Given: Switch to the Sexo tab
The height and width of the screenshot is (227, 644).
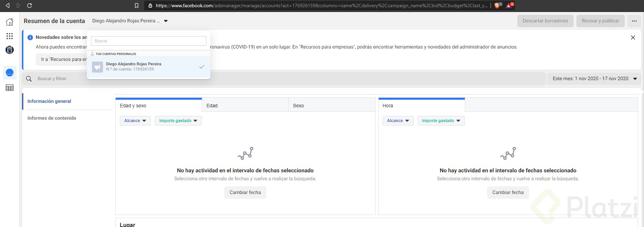Looking at the screenshot, I should [332, 105].
